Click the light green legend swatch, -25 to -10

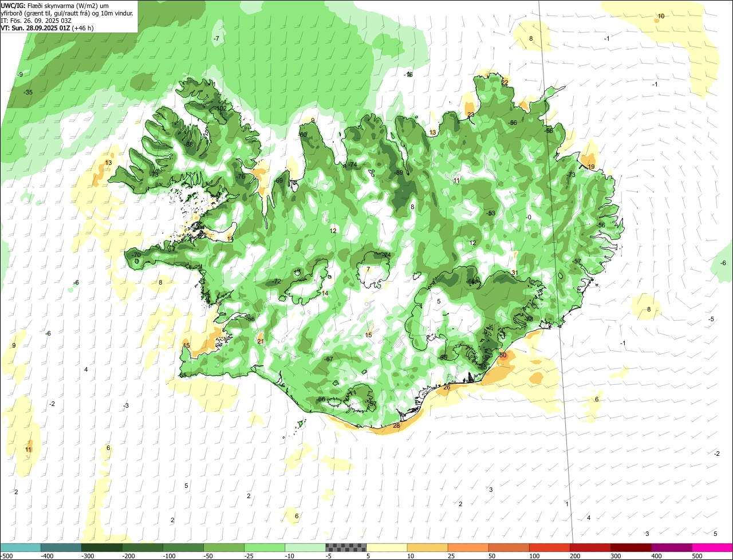pos(264,547)
